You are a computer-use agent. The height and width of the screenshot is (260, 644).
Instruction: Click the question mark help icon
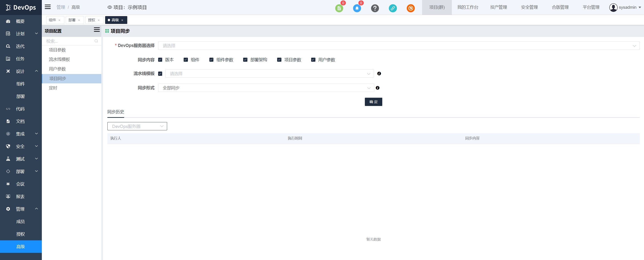(375, 8)
